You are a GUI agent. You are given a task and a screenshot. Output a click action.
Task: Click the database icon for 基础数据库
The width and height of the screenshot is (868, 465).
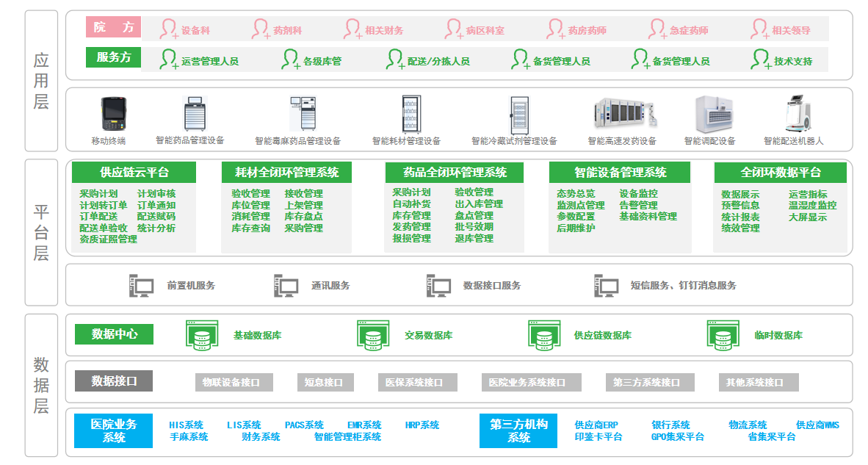(202, 336)
